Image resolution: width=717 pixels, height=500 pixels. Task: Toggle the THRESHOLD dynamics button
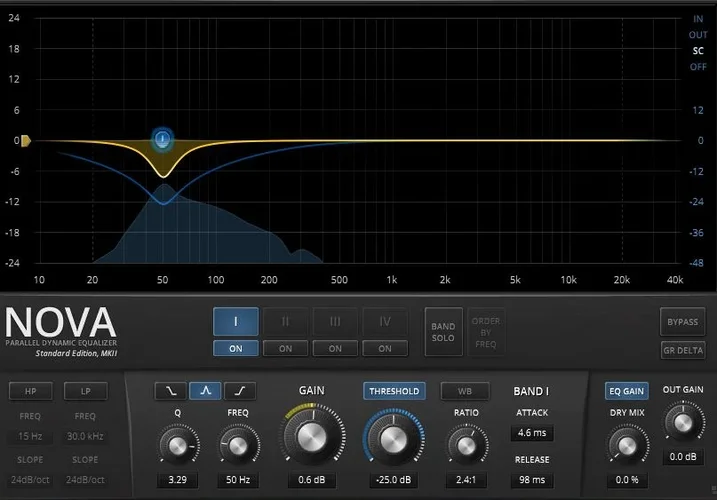(394, 391)
